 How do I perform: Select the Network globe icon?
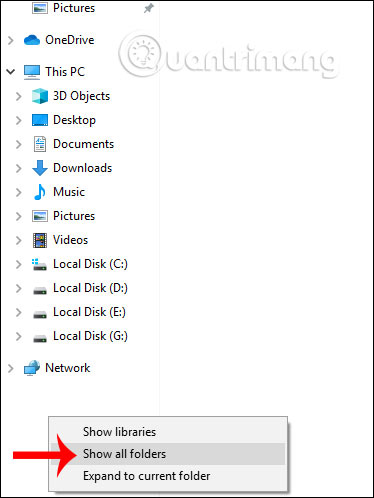pyautogui.click(x=32, y=368)
